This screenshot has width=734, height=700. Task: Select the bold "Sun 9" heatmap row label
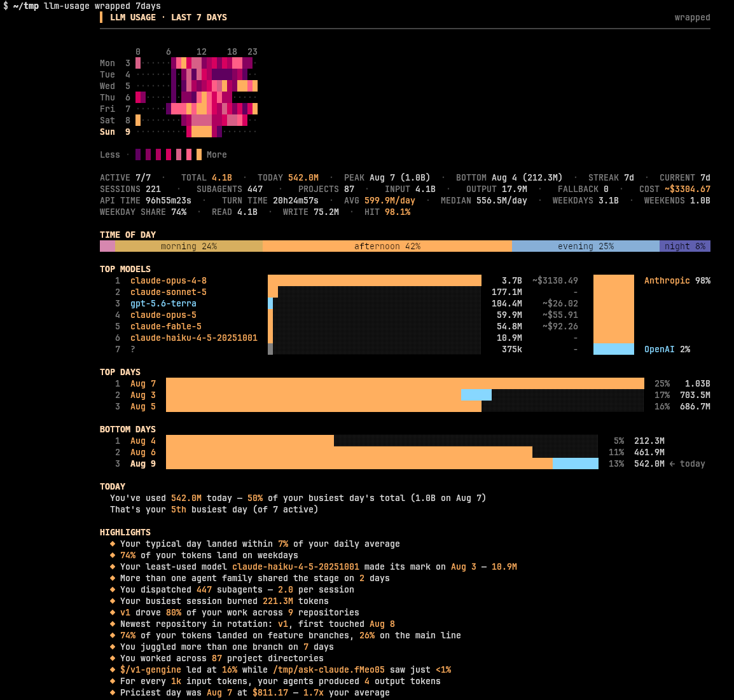tap(115, 132)
